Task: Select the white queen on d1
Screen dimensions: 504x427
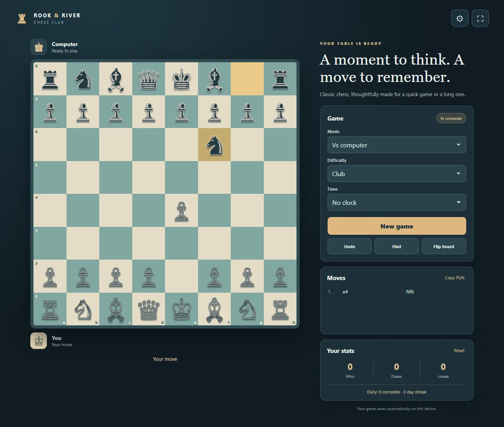Action: [148, 309]
